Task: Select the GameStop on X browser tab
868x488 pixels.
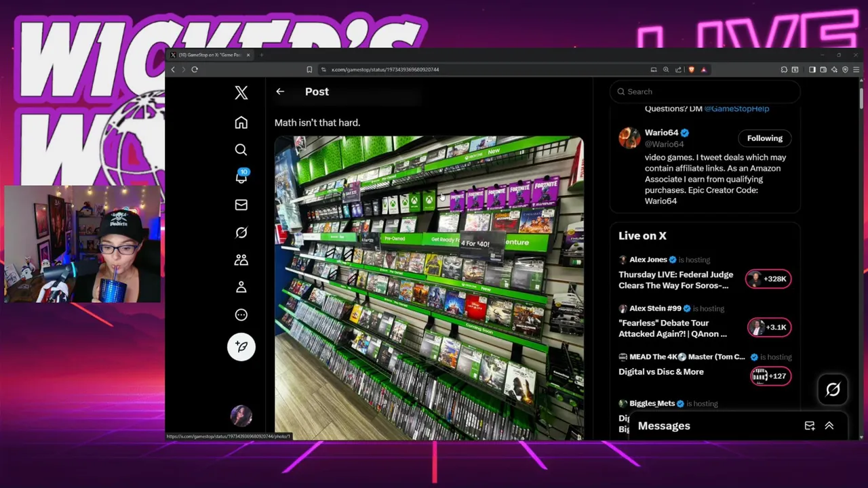Action: coord(209,55)
